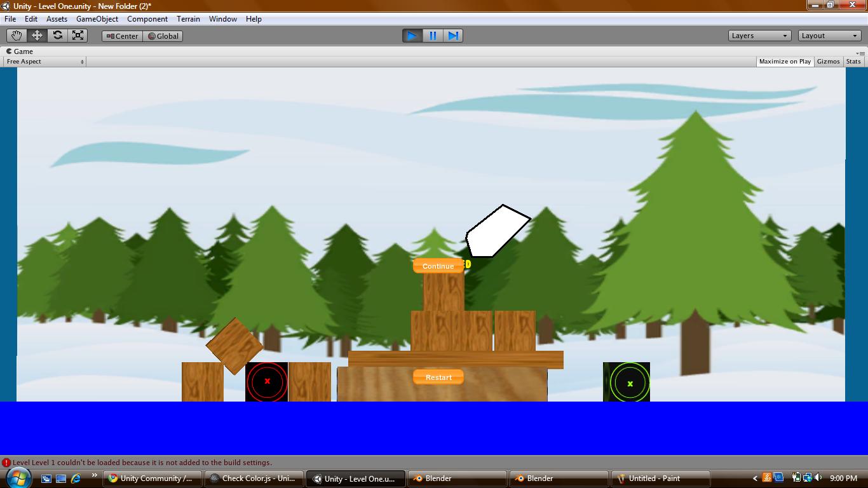Activate the Move tool
868x488 pixels.
[x=36, y=36]
